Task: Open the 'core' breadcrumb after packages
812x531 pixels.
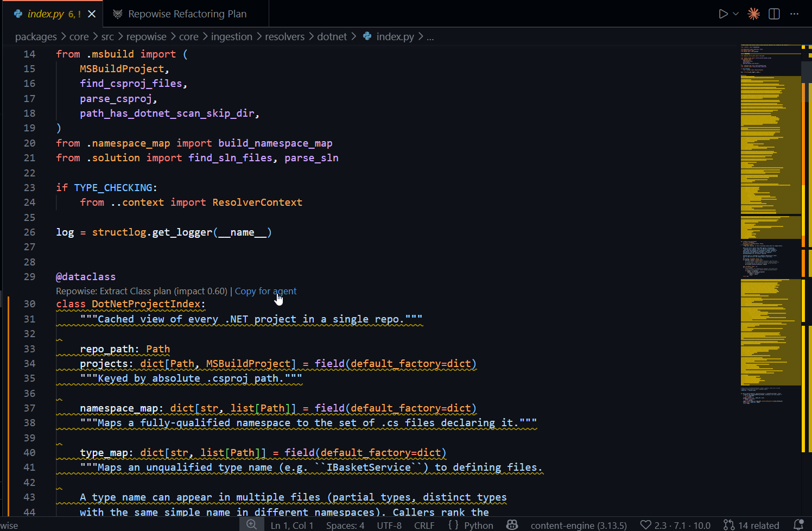Action: click(79, 36)
